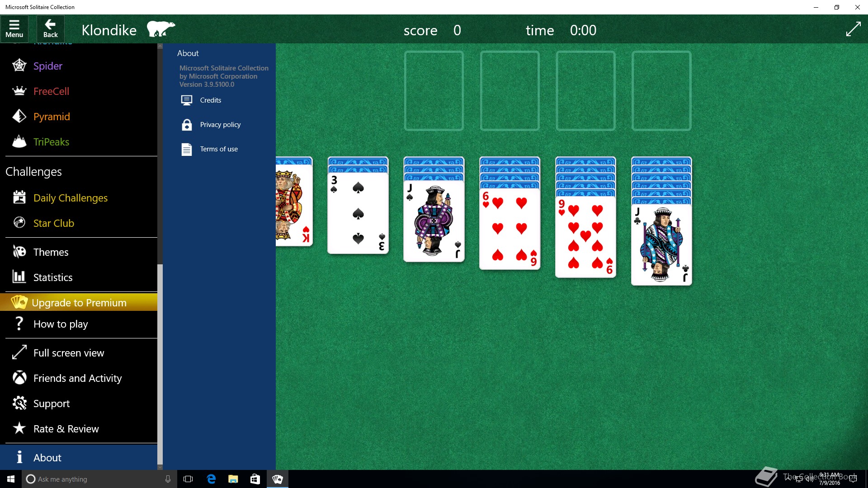
Task: Click the expand to full screen arrows icon
Action: pos(853,29)
